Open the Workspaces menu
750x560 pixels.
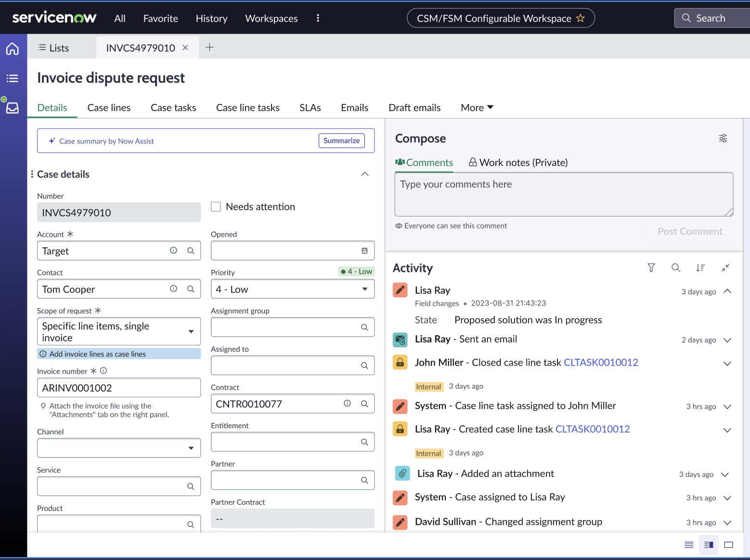point(272,18)
